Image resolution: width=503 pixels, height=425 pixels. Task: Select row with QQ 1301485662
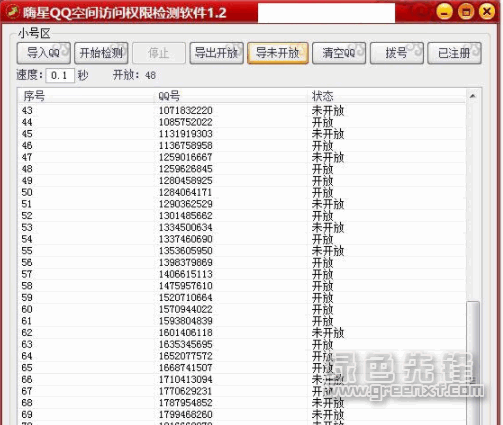(x=242, y=216)
